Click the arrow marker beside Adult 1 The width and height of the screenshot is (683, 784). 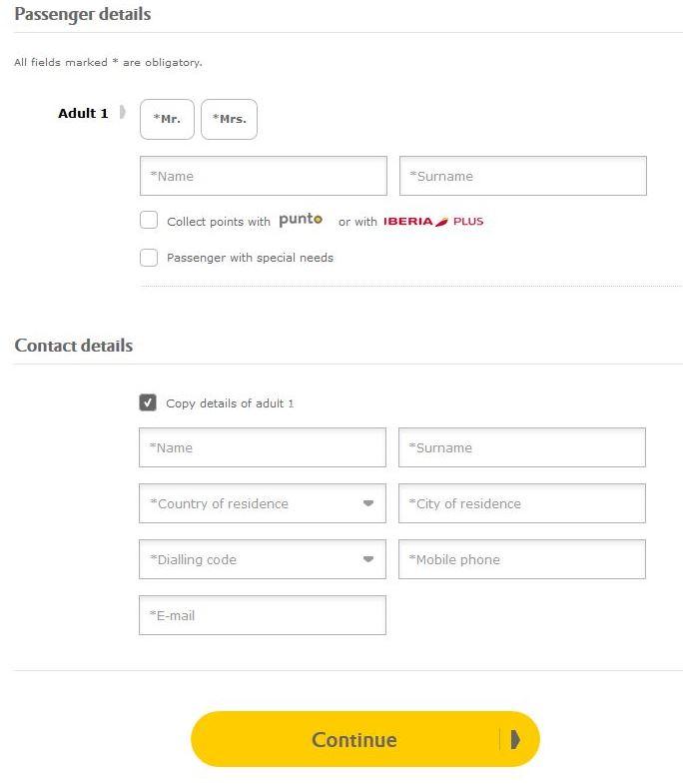[123, 112]
